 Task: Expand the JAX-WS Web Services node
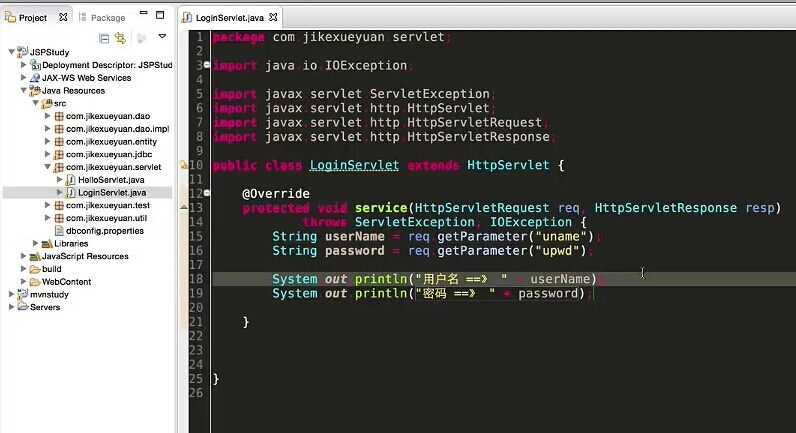(23, 78)
